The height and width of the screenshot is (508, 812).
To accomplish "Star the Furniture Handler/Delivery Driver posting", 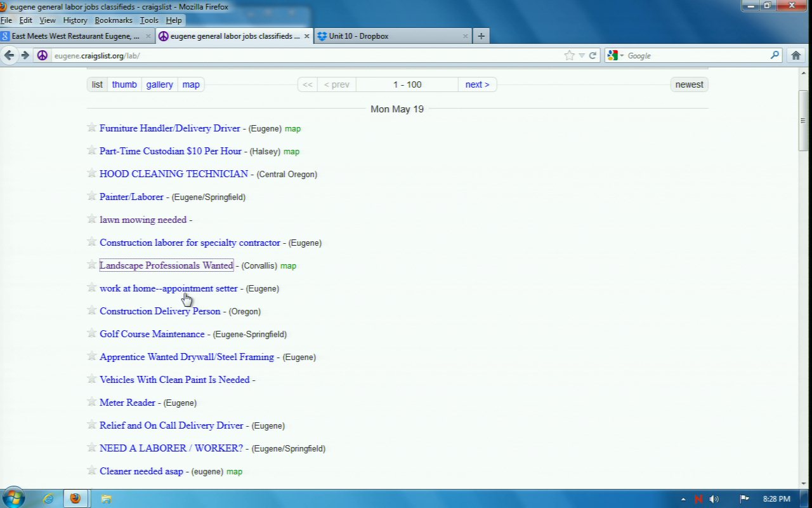I will pyautogui.click(x=92, y=128).
